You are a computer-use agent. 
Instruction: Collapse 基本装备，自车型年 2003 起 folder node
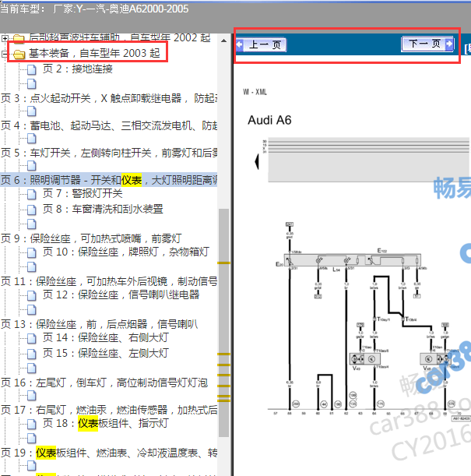coord(4,54)
